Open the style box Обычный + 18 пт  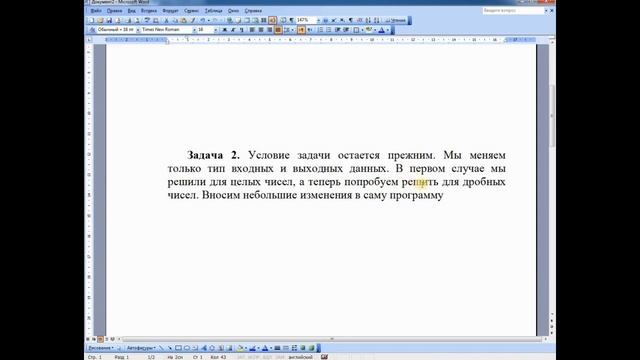tap(118, 30)
